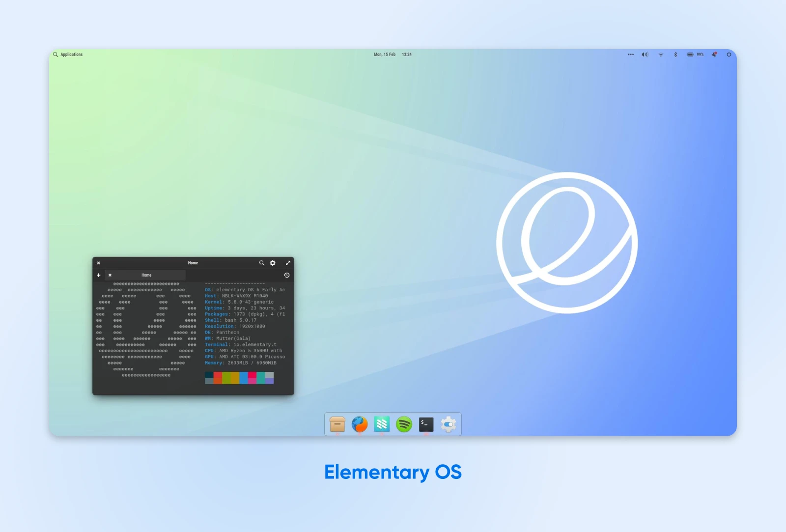This screenshot has width=786, height=532.
Task: Click the blue color block in neofetch palette
Action: coord(244,378)
